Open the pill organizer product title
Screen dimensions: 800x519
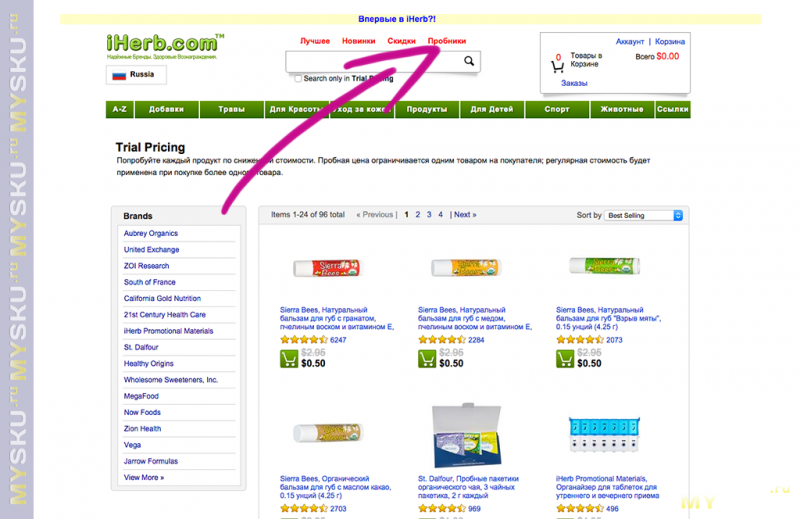coord(607,487)
